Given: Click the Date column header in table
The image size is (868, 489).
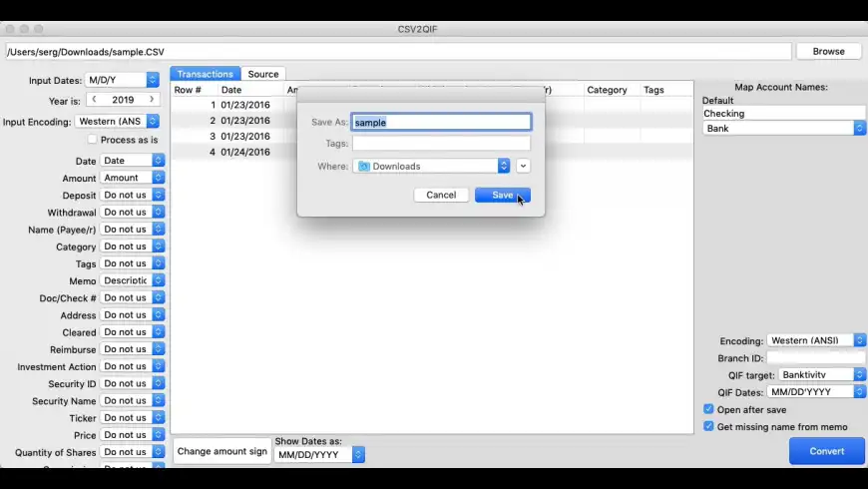Looking at the screenshot, I should 231,90.
